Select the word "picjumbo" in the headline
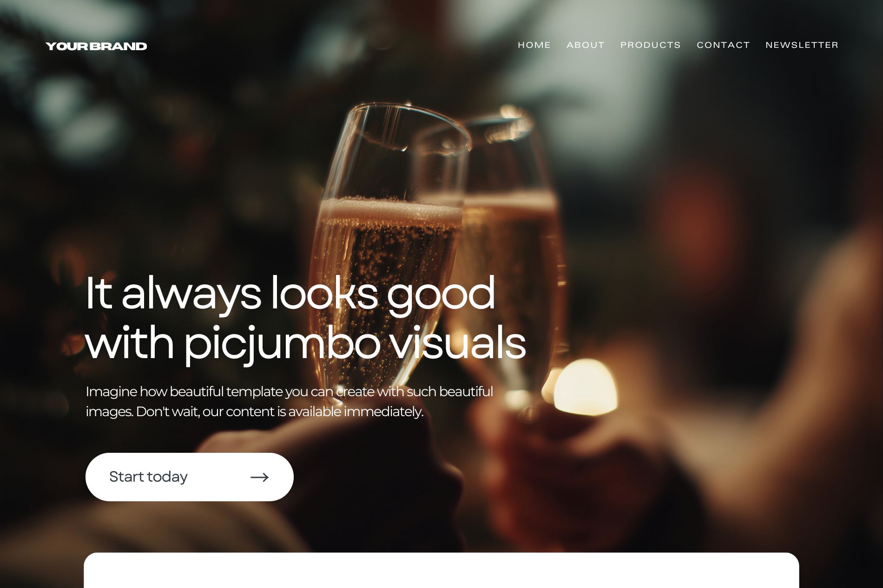This screenshot has height=588, width=883. pyautogui.click(x=282, y=345)
